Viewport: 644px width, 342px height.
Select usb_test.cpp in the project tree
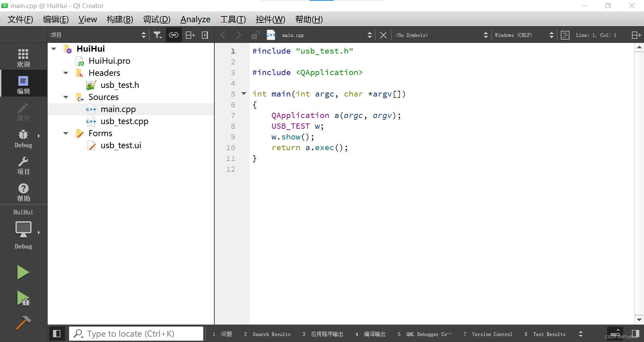click(124, 121)
